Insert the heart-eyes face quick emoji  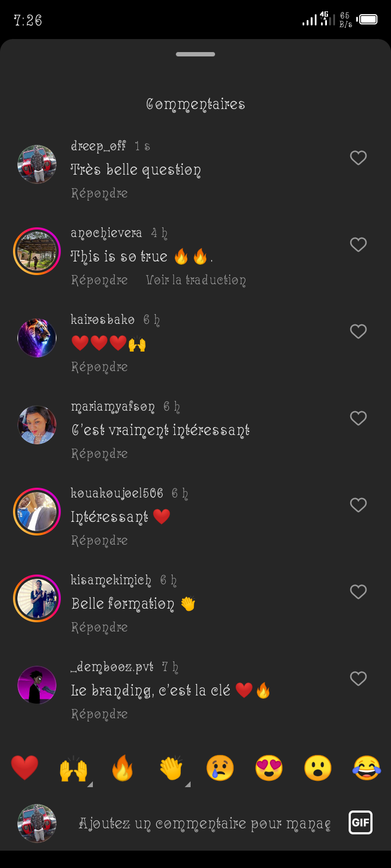coord(269,768)
